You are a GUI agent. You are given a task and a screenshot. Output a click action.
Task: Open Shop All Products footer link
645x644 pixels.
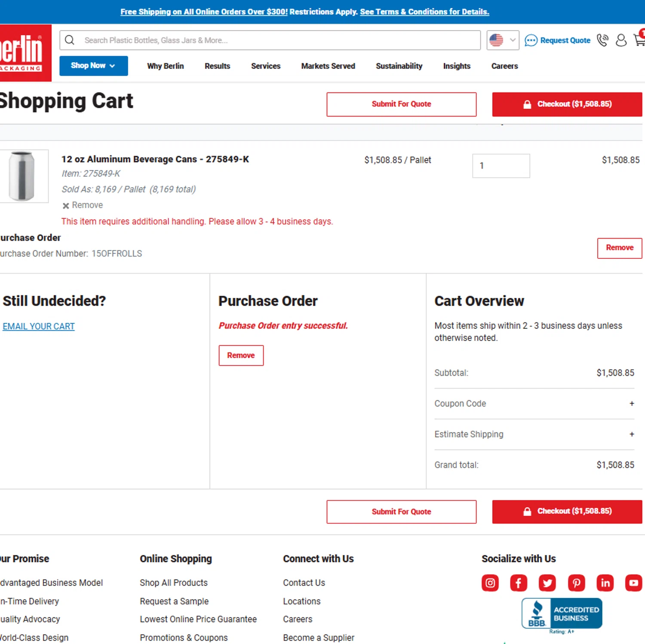(174, 583)
